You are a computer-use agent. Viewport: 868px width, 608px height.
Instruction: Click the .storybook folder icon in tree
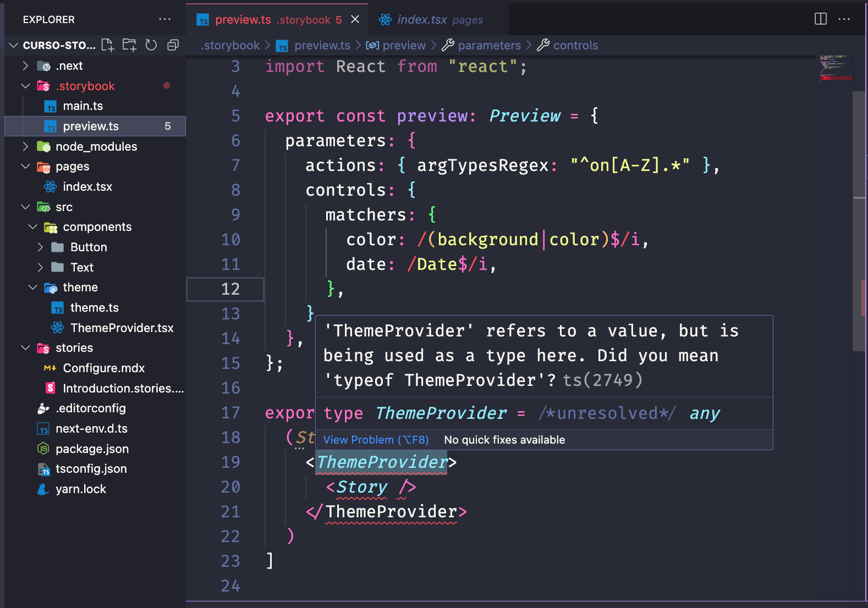pos(43,86)
